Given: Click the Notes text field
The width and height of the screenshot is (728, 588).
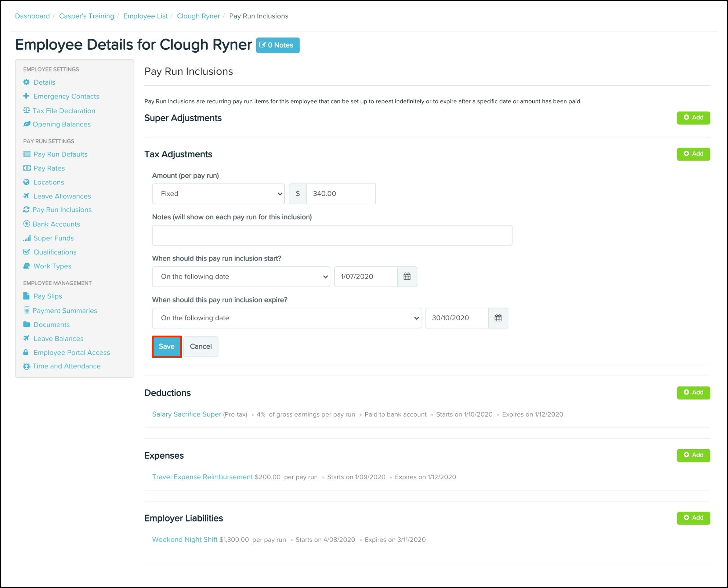Looking at the screenshot, I should 332,235.
